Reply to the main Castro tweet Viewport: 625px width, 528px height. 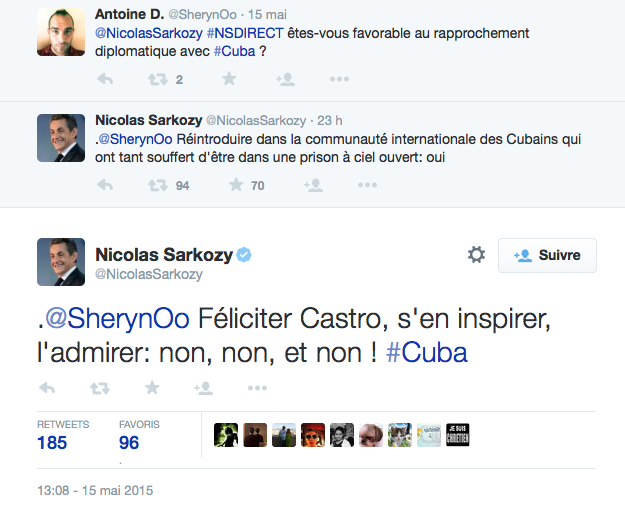[x=46, y=387]
